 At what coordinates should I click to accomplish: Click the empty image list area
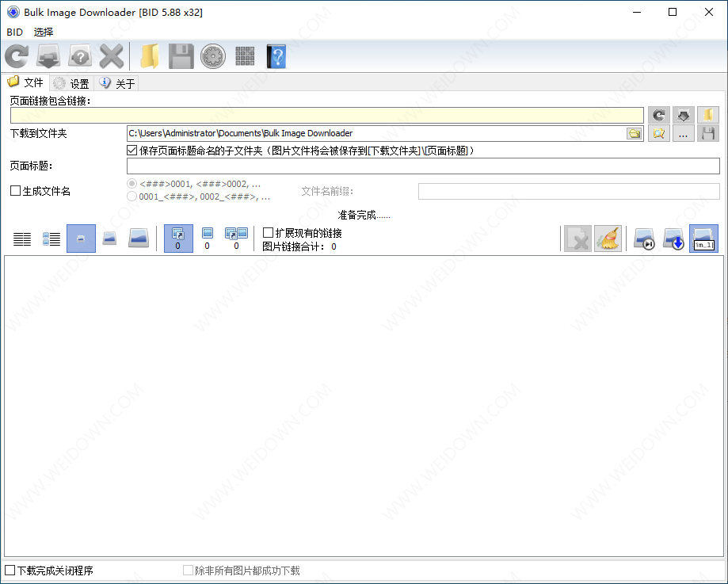pos(364,406)
